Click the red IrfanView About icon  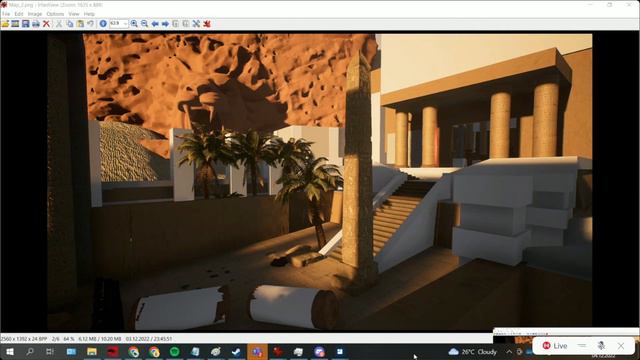(207, 24)
